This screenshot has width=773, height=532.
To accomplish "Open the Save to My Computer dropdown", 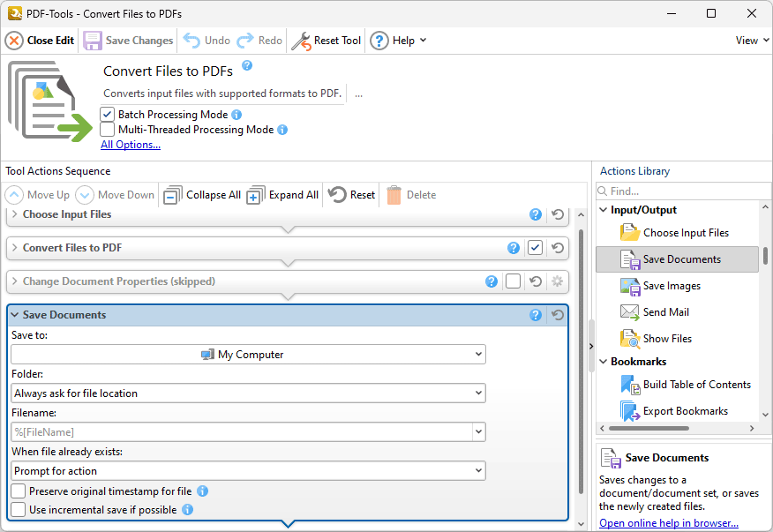I will [x=249, y=355].
